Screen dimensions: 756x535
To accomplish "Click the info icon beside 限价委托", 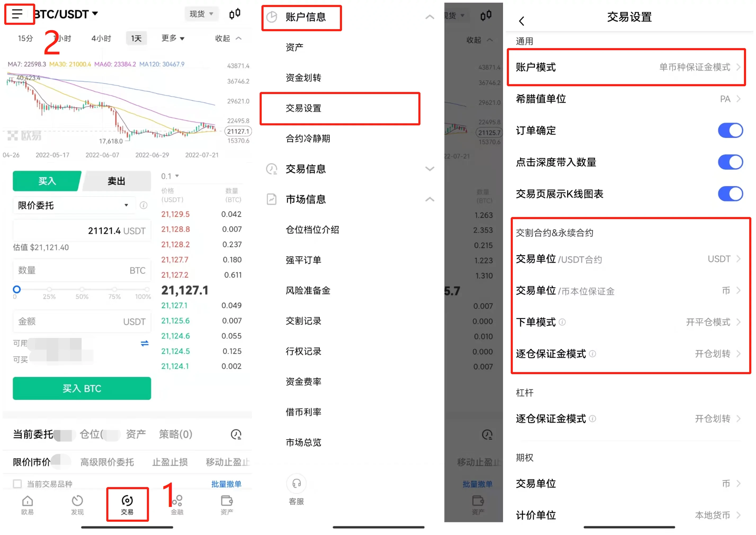I will coord(143,206).
